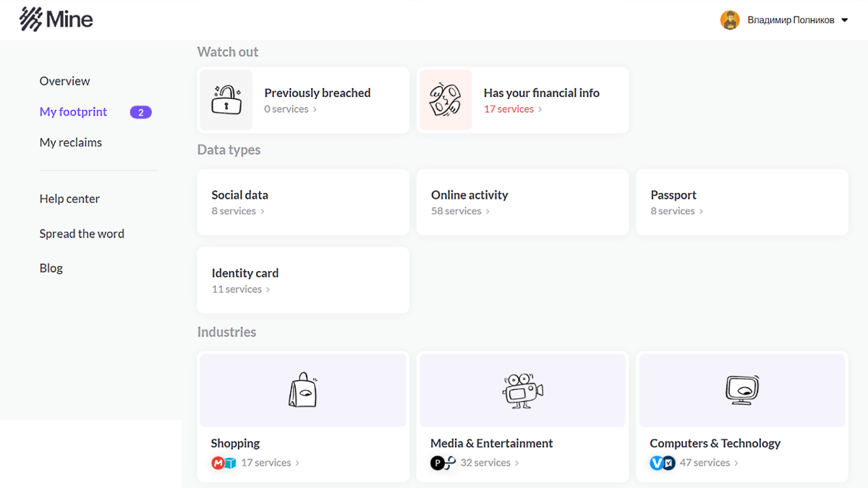Open the Spread the word link
Screen dimensions: 868x488
pyautogui.click(x=82, y=234)
